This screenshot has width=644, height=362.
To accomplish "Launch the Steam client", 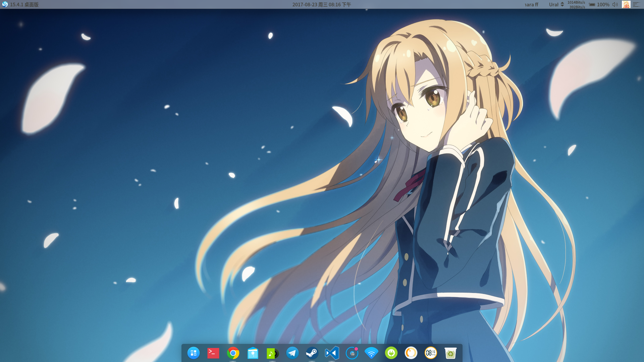I will click(x=312, y=353).
